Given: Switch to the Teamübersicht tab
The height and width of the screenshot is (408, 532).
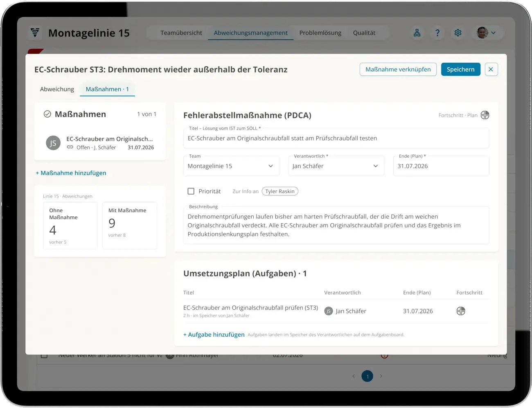Looking at the screenshot, I should [181, 33].
